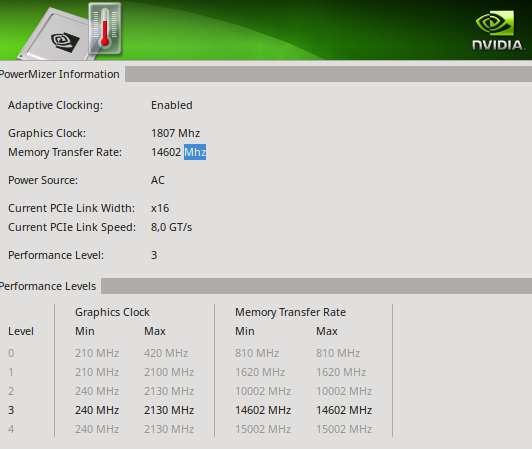Click level 0 memory min '810 MHz'
The width and height of the screenshot is (532, 449).
click(x=257, y=353)
